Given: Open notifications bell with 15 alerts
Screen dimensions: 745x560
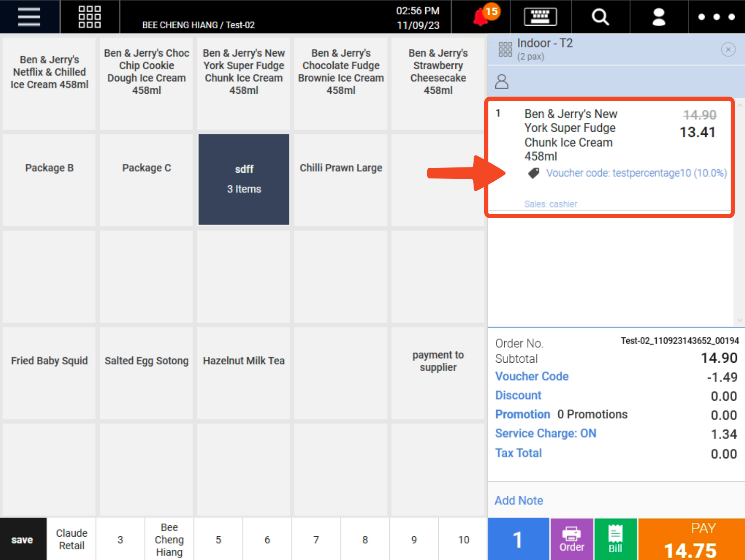Looking at the screenshot, I should point(485,16).
